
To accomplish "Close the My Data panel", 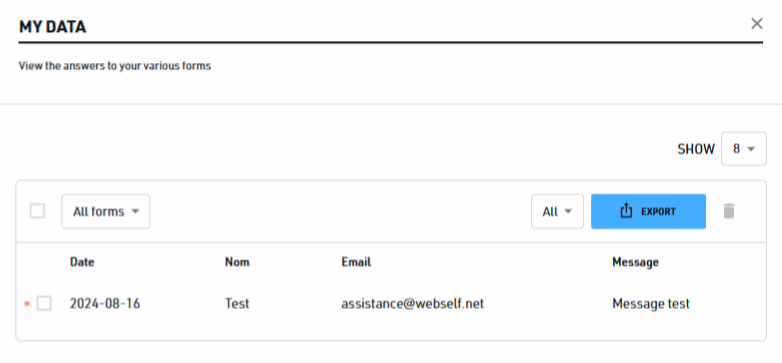I will tap(757, 23).
